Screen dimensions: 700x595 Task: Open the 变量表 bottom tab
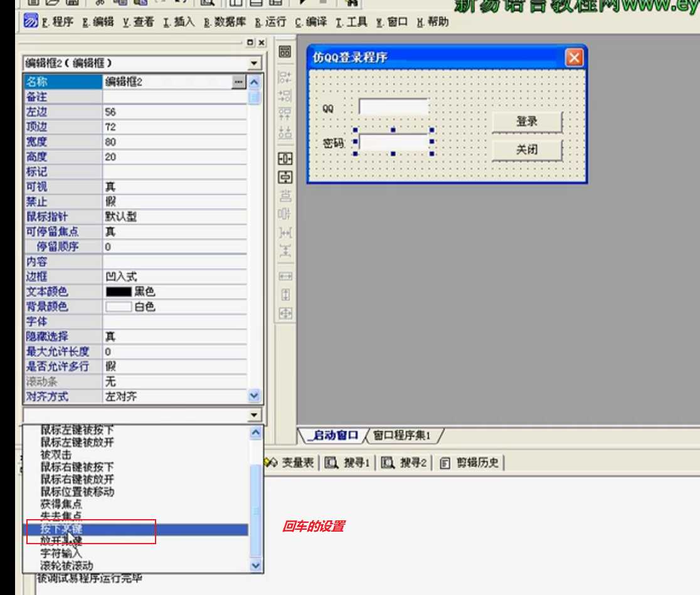point(290,463)
